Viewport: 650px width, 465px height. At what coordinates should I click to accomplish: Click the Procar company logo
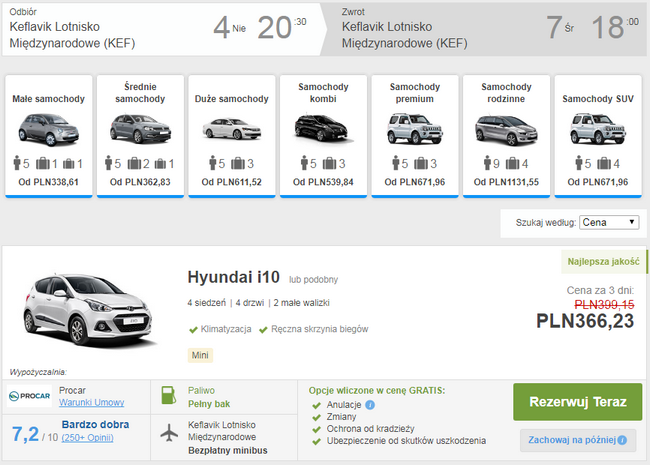coord(29,396)
